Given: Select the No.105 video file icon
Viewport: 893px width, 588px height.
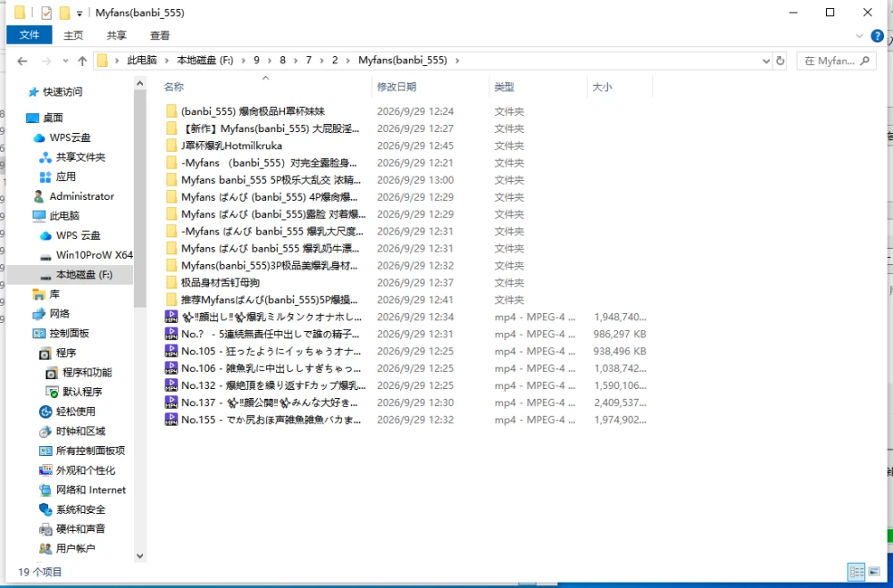Looking at the screenshot, I should coord(171,352).
